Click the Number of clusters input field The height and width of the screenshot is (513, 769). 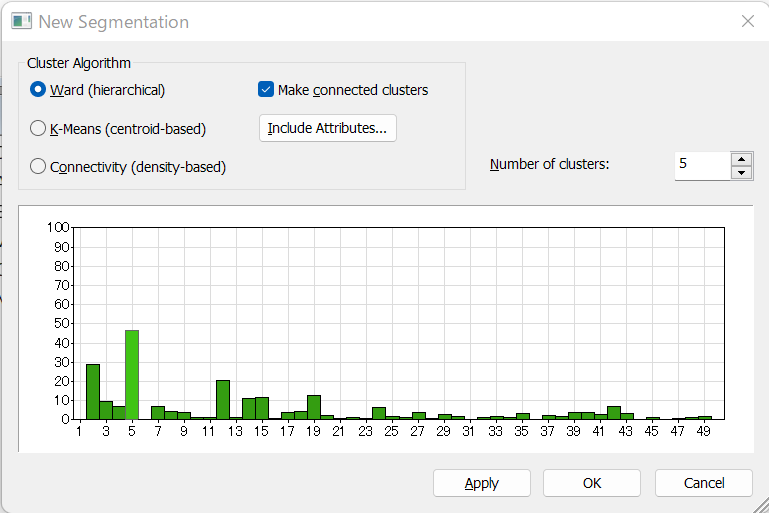click(702, 166)
